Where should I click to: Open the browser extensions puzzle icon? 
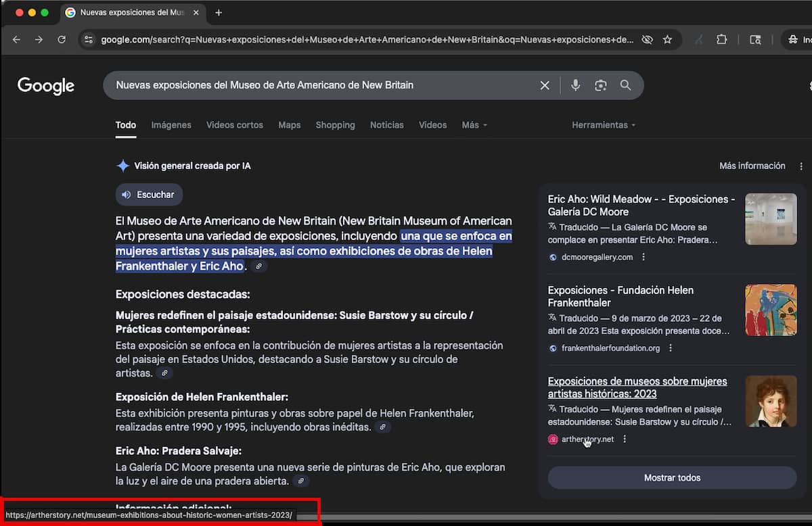point(721,40)
